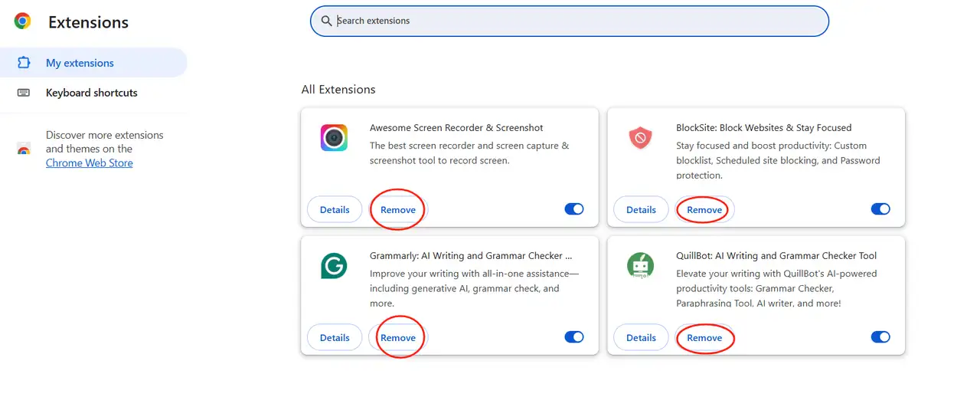Image resolution: width=980 pixels, height=397 pixels.
Task: Click the All Extensions heading
Action: (x=338, y=90)
